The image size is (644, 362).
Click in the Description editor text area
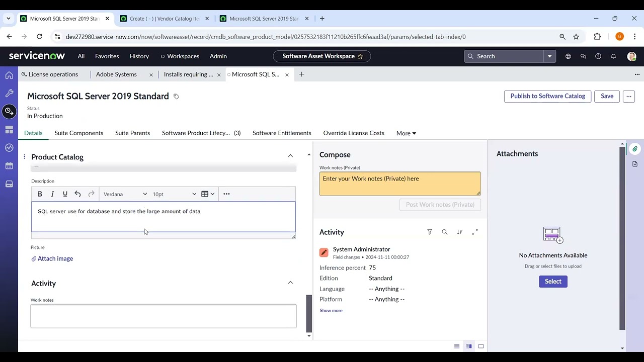click(164, 217)
